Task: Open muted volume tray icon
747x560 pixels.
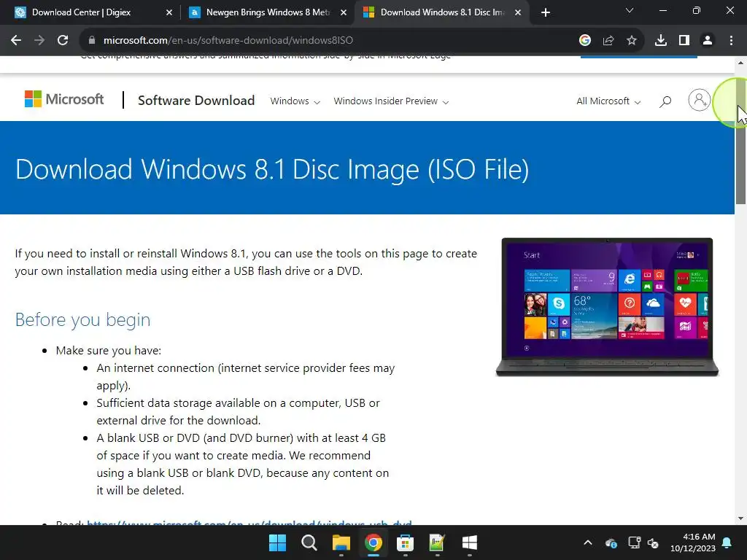Action: (x=653, y=542)
